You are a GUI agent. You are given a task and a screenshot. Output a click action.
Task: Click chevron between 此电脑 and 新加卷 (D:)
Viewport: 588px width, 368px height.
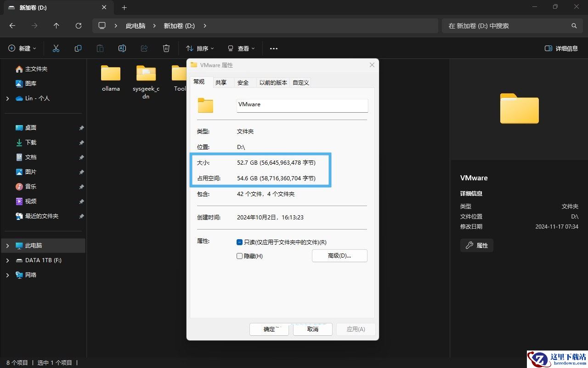[155, 26]
